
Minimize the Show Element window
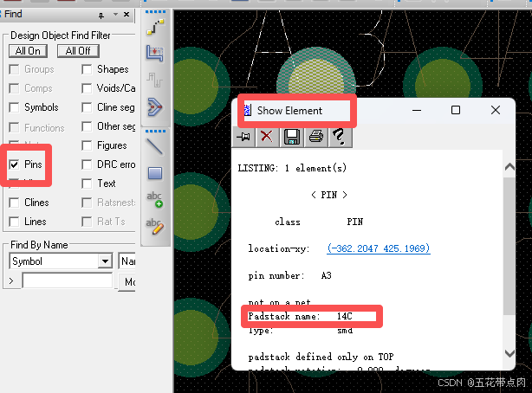coord(417,110)
